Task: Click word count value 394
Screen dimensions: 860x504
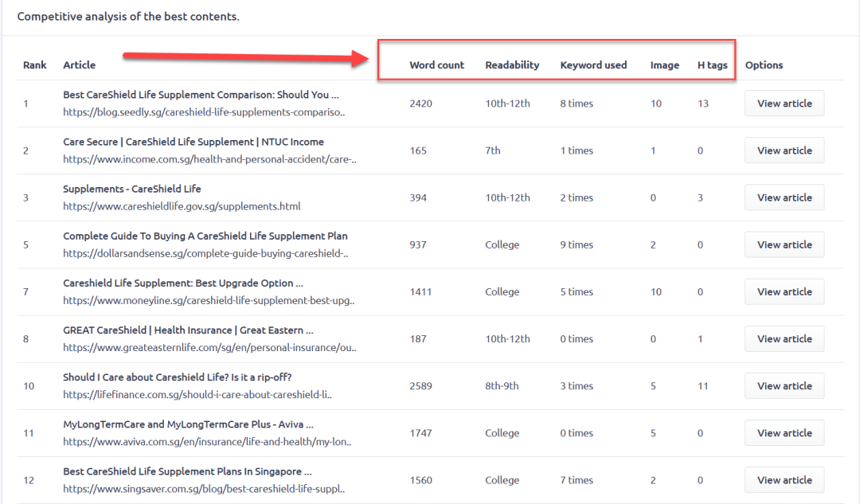Action: point(418,198)
